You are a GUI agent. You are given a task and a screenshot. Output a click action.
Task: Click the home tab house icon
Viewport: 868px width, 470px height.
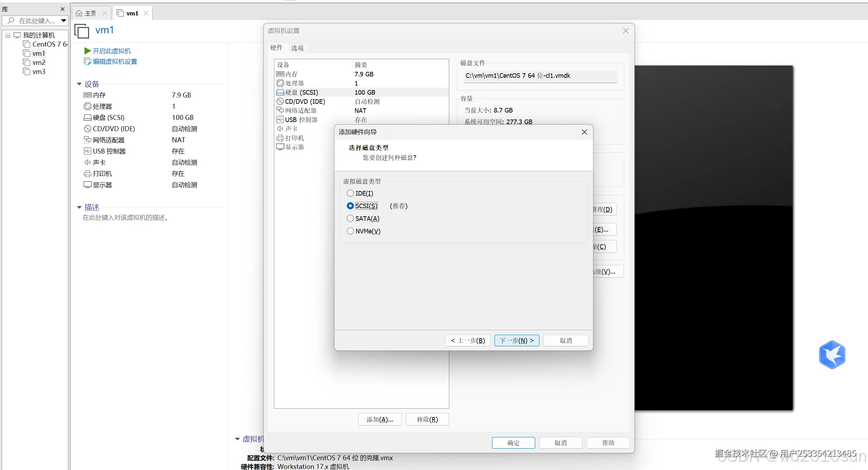pyautogui.click(x=79, y=13)
